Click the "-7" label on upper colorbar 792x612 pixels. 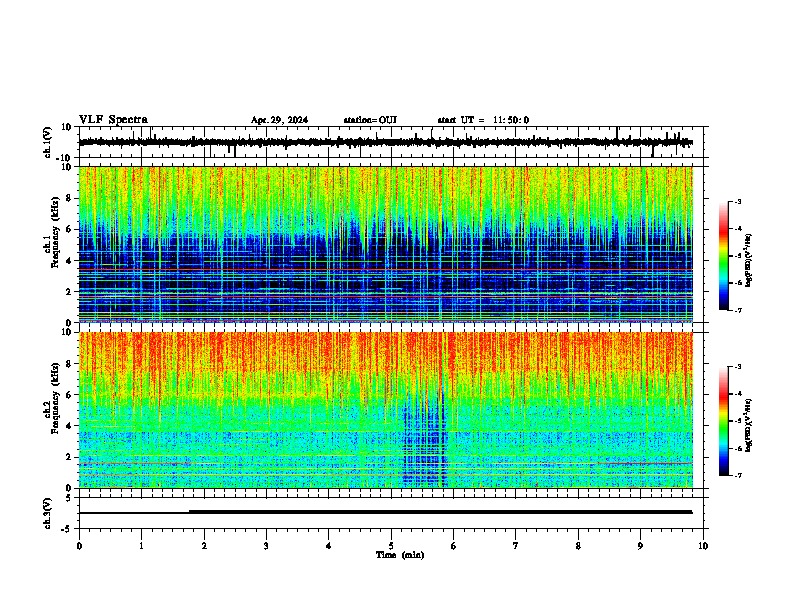click(737, 310)
